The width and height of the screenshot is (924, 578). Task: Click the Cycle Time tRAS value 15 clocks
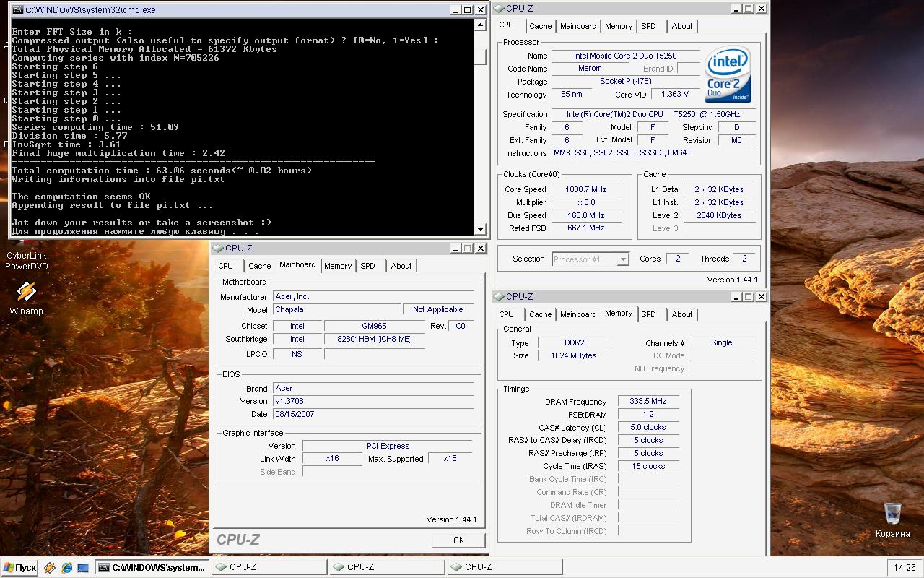pos(648,466)
